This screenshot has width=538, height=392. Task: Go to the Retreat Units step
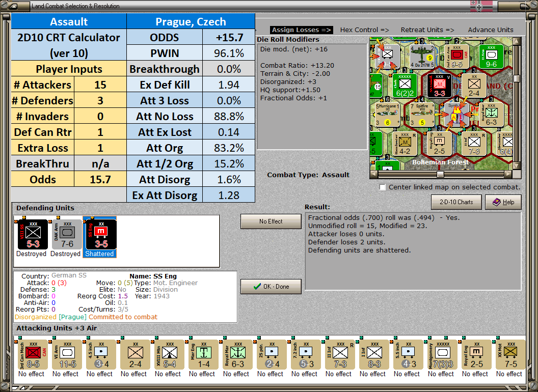pos(427,30)
